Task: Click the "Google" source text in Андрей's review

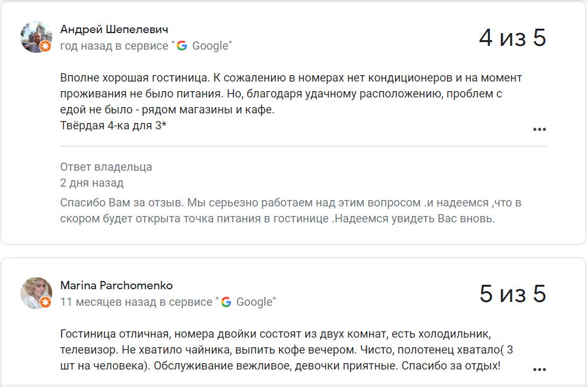Action: pyautogui.click(x=210, y=46)
